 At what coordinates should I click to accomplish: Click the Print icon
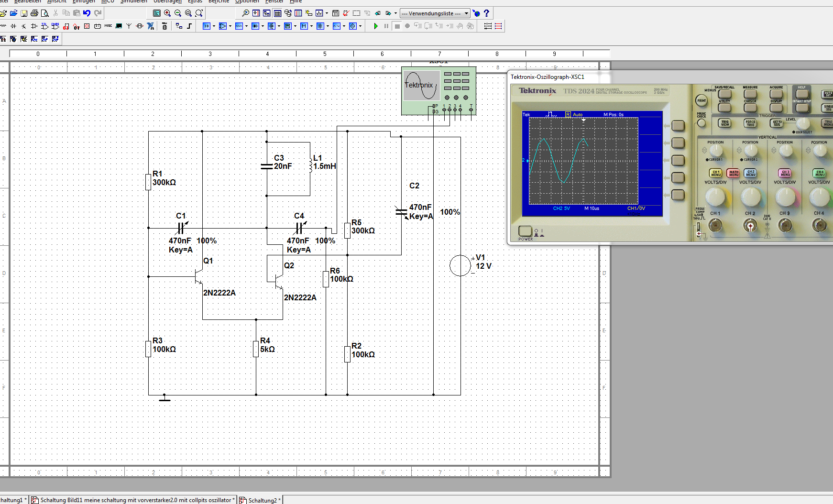click(x=34, y=13)
